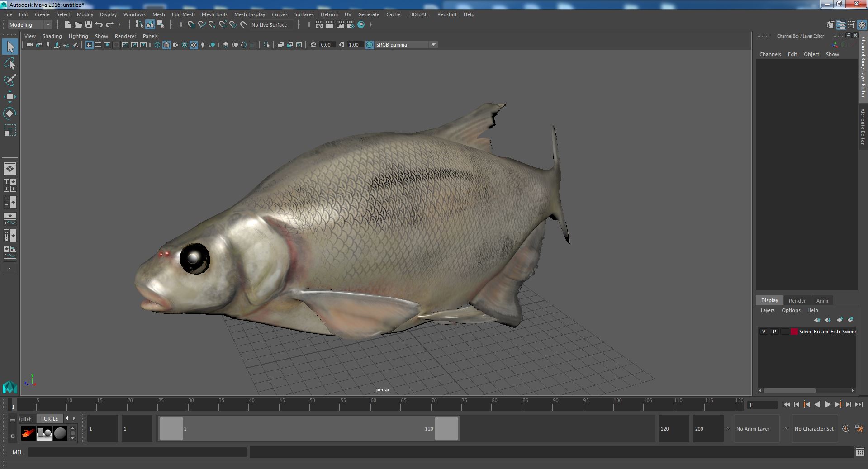Screen dimensions: 868x469
Task: Toggle snap to grids
Action: 191,24
